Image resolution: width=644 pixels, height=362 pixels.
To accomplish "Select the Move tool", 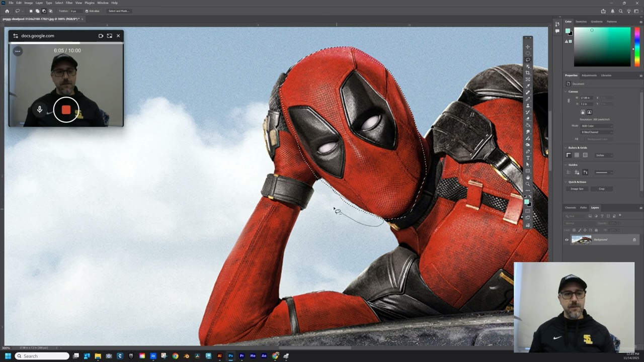I will point(528,47).
